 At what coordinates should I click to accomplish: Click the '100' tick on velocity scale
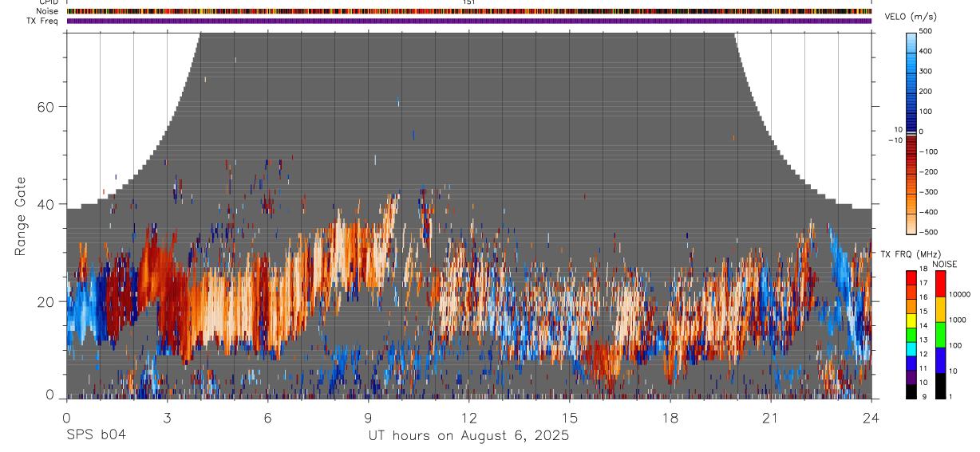pyautogui.click(x=926, y=111)
